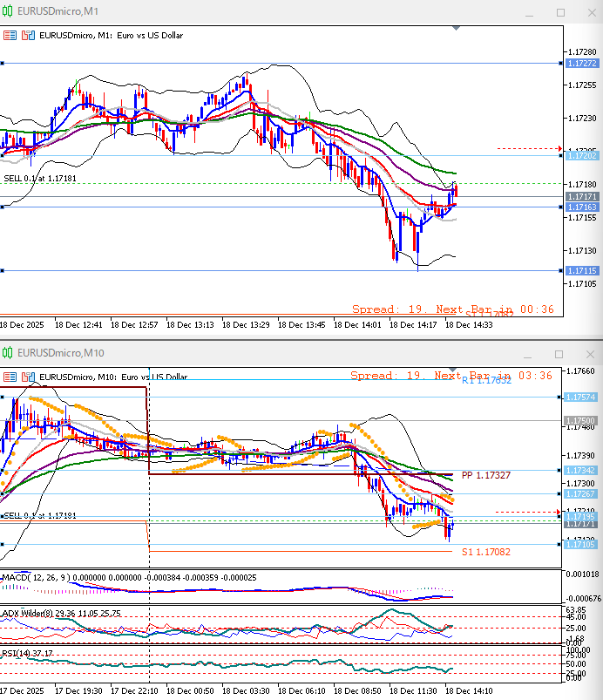Viewport: 603px width, 700px height.
Task: Select the 1.17272 price line label on M1
Action: pos(581,64)
